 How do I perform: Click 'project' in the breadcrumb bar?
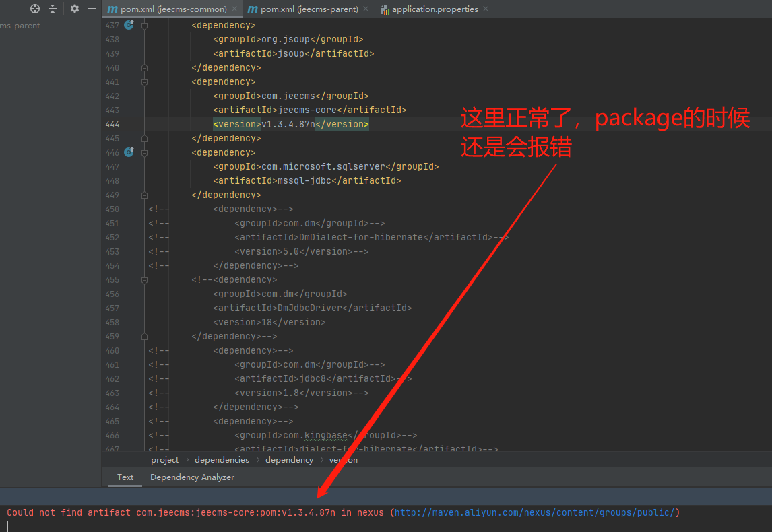164,460
